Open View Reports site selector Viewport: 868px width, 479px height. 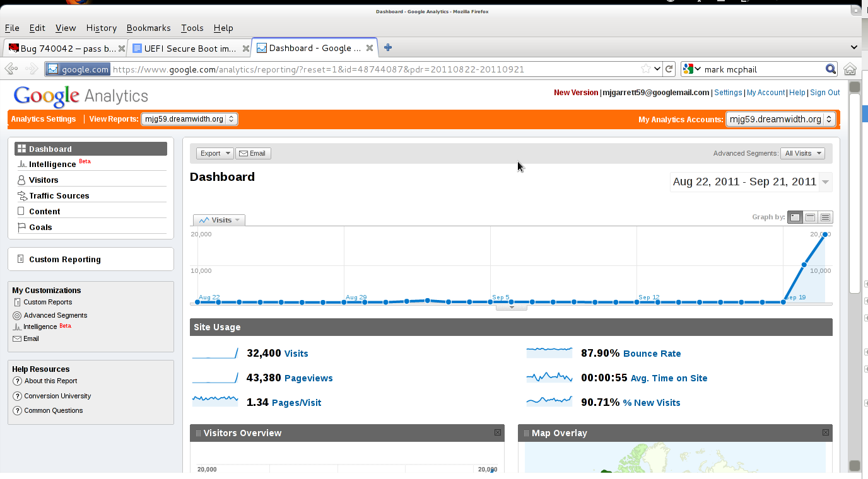tap(189, 118)
